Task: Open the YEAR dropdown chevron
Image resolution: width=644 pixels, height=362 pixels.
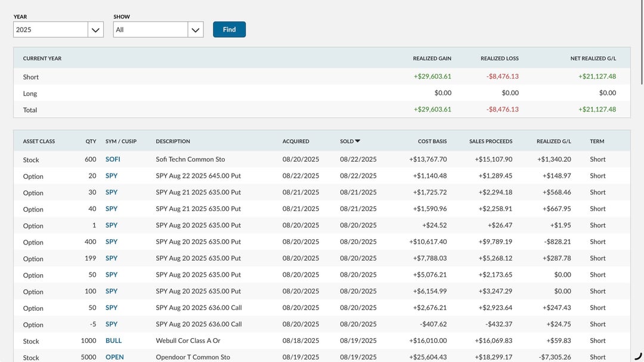Action: tap(95, 30)
